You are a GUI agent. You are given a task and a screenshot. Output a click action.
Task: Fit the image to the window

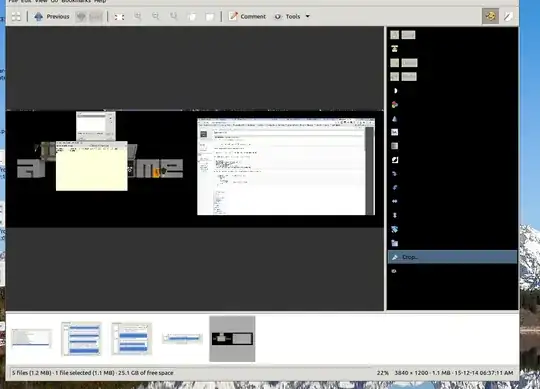pos(192,16)
